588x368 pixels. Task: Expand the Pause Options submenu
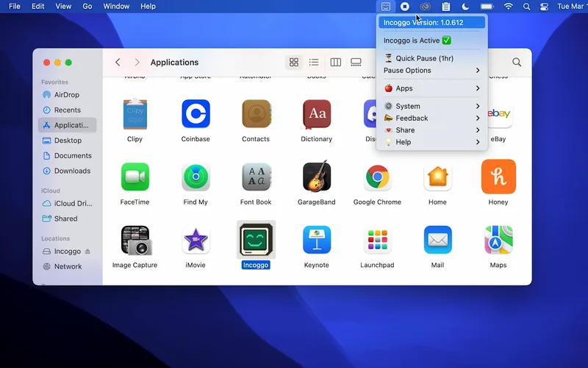pos(431,71)
